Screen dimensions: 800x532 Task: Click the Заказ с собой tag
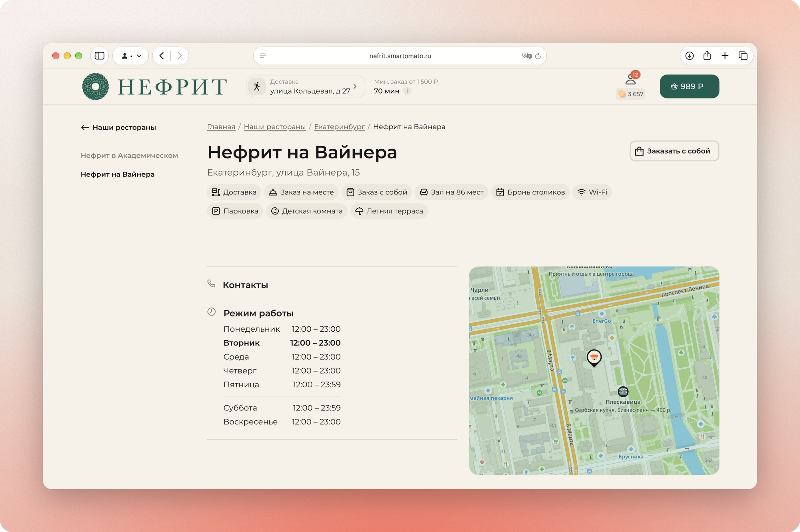[376, 192]
